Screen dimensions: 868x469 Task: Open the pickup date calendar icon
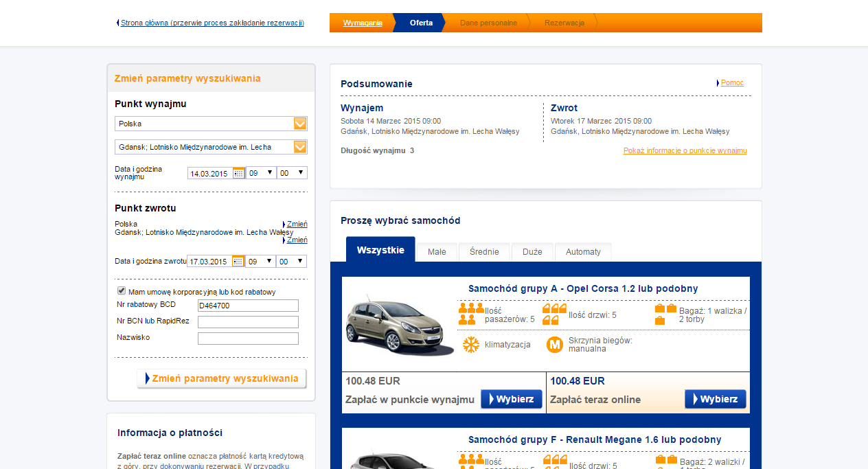[238, 173]
